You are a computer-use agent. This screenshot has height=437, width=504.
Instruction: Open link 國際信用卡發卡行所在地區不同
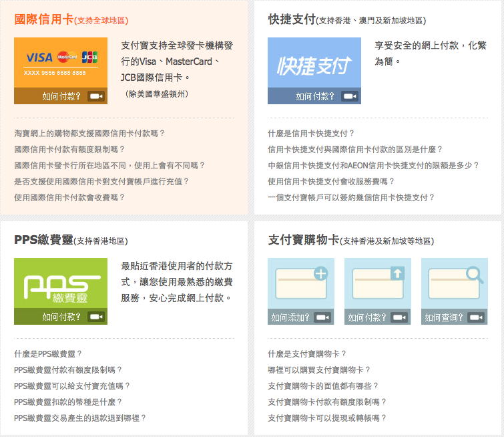(x=109, y=166)
